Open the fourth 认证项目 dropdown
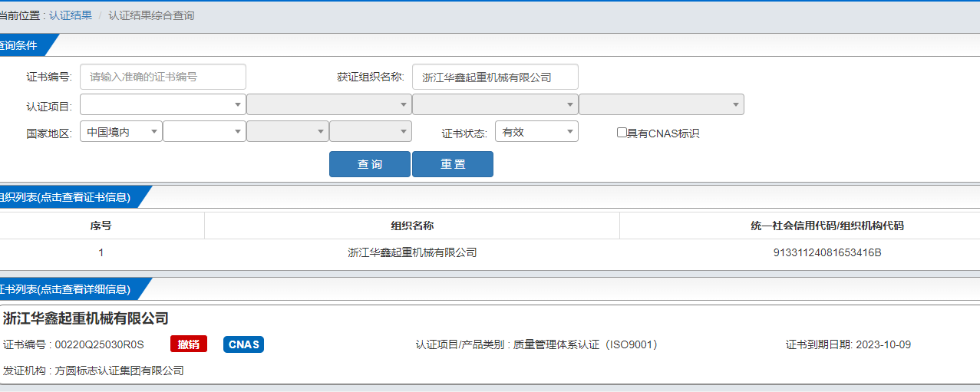Viewport: 980px width, 392px height. (x=662, y=104)
